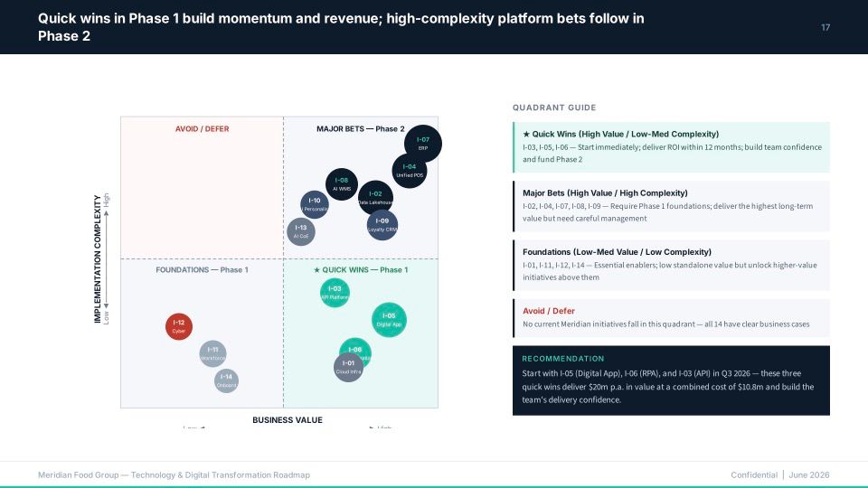Image resolution: width=868 pixels, height=488 pixels.
Task: Click the I-04 Unified POS bubble
Action: pos(409,171)
